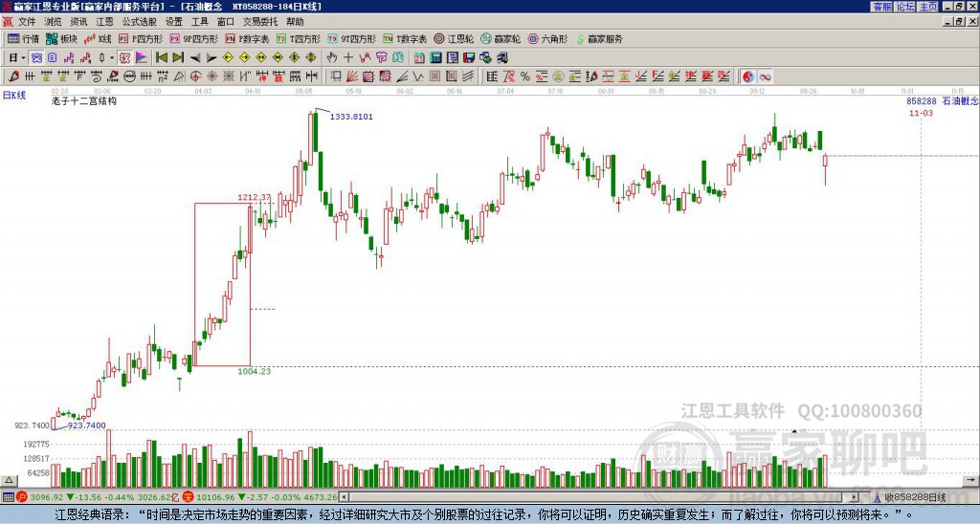Click the up-triangle button beside volume pane
Viewport: 980px width, 524px height.
[9, 480]
